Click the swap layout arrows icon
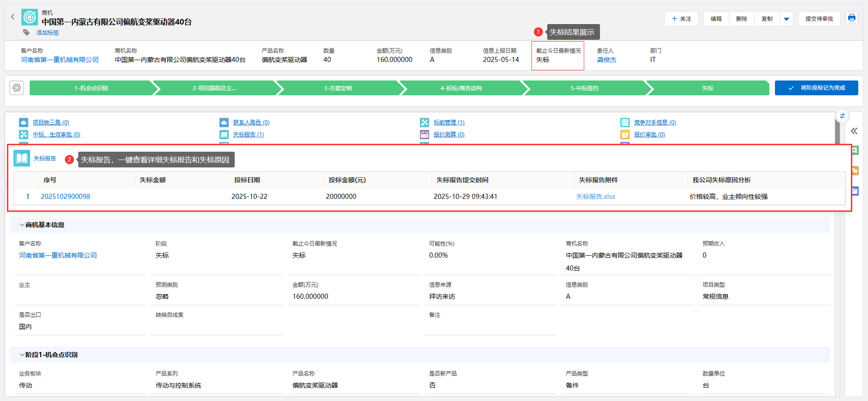 [842, 116]
